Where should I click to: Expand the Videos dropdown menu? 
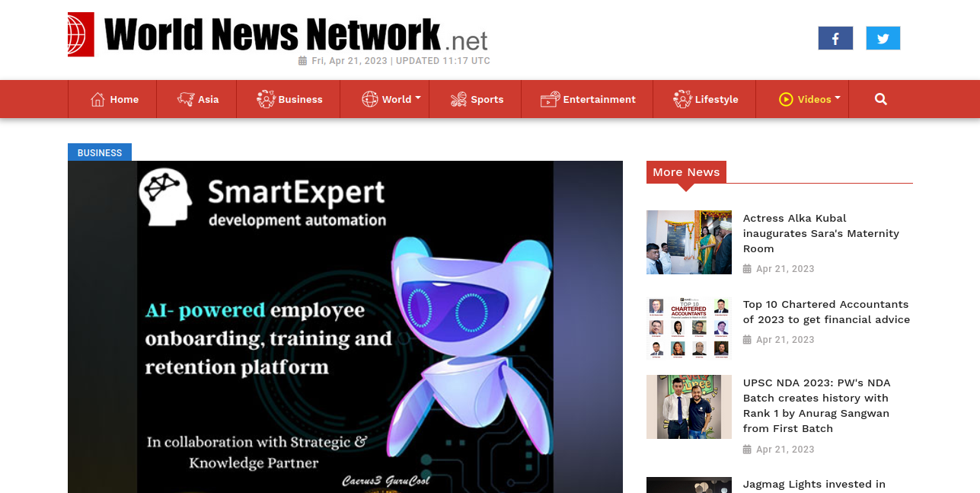809,99
